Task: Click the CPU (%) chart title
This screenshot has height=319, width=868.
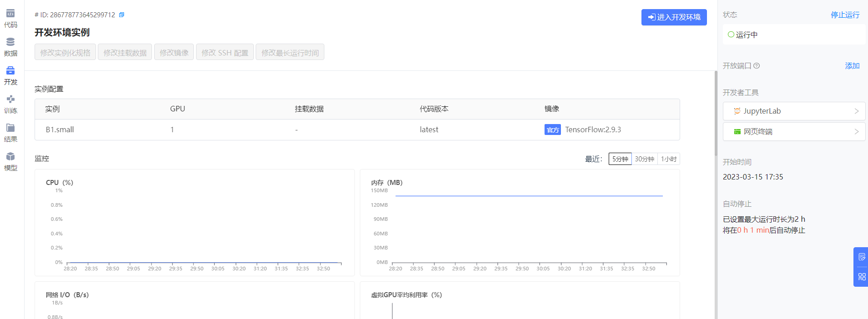Action: pos(60,183)
